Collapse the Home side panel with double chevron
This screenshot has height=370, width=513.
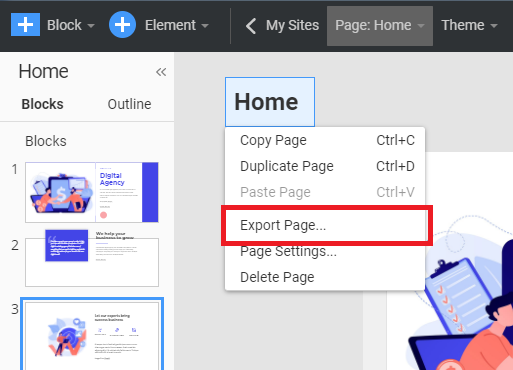[161, 72]
